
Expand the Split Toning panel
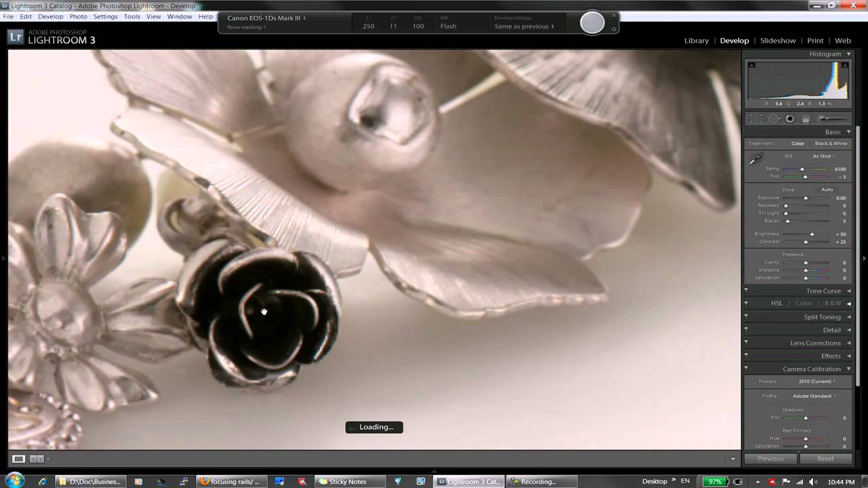click(848, 317)
